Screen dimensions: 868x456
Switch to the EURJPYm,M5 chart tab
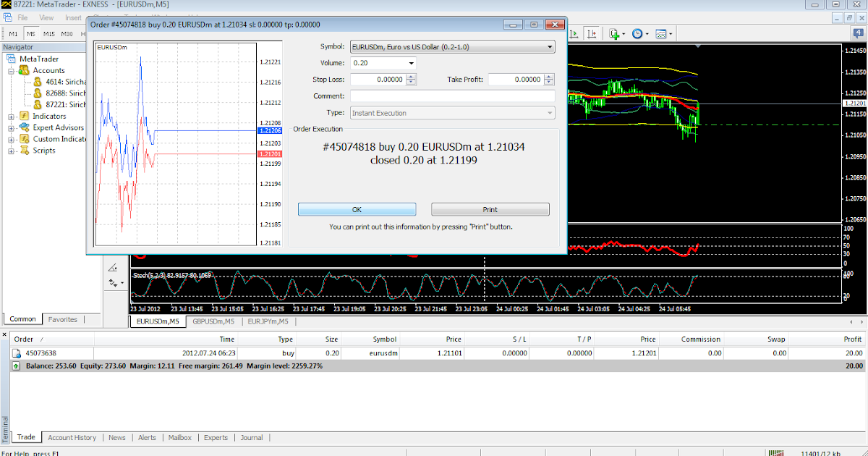pyautogui.click(x=268, y=321)
